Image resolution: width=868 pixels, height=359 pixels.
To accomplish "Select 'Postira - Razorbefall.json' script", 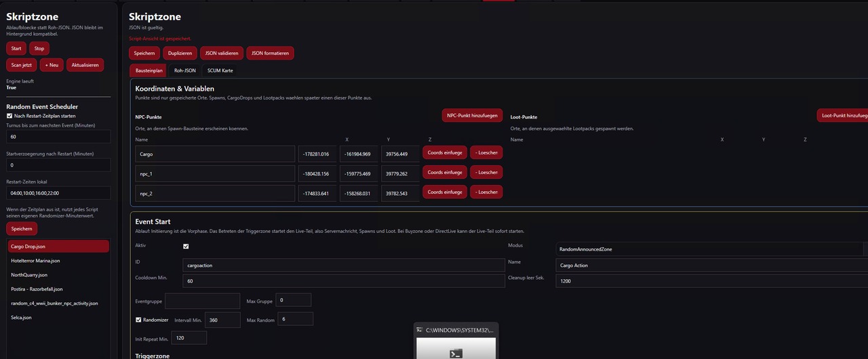I will [x=58, y=289].
